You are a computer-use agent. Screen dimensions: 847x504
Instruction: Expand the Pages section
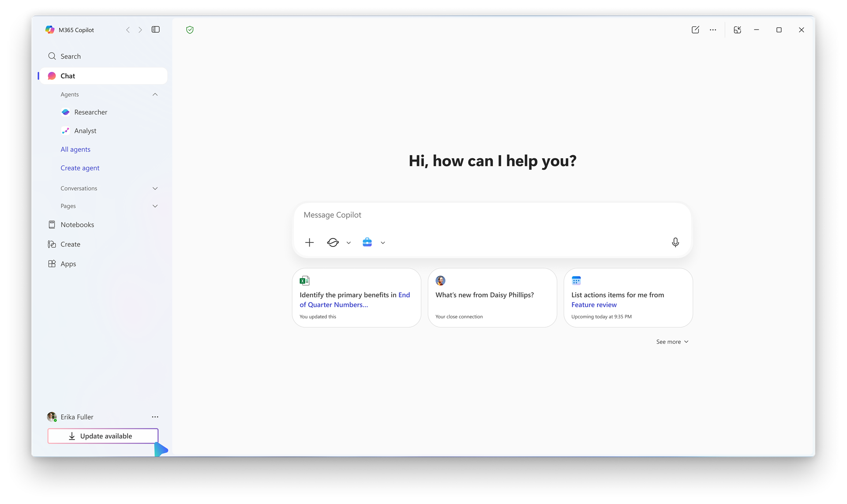[x=155, y=206]
